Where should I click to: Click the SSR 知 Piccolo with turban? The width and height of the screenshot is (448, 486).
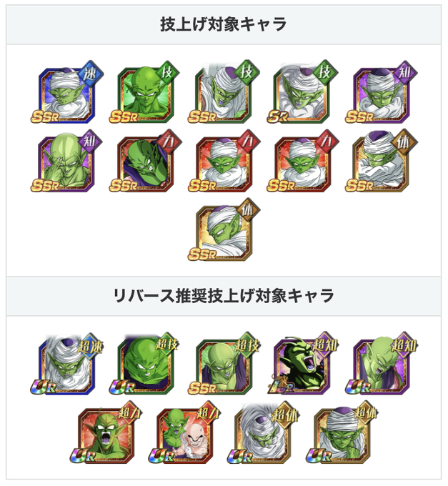381,92
